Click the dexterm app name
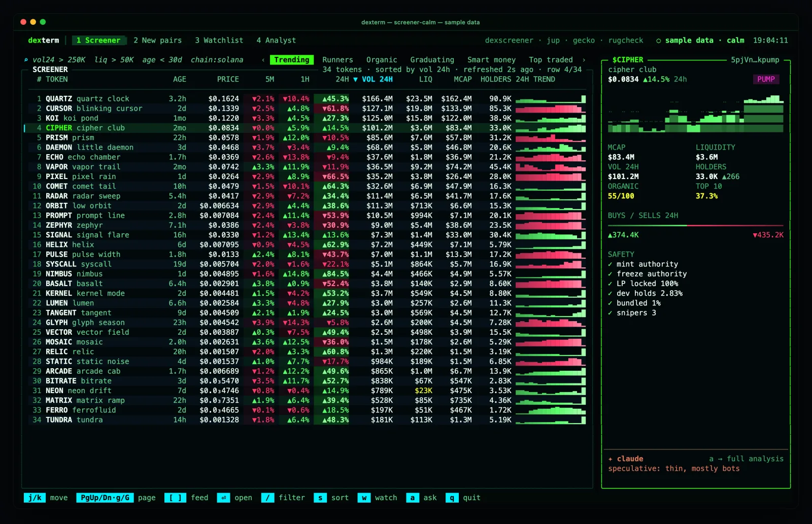 point(44,41)
